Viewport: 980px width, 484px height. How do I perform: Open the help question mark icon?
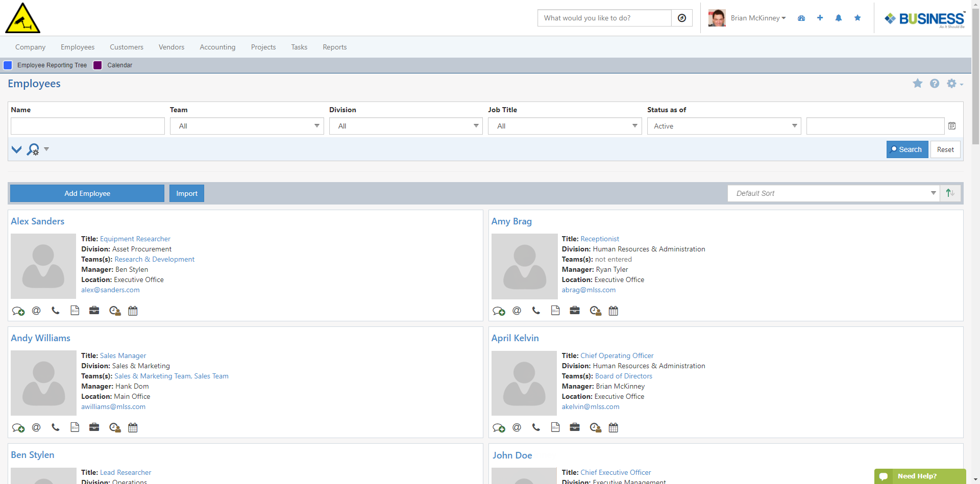[935, 83]
